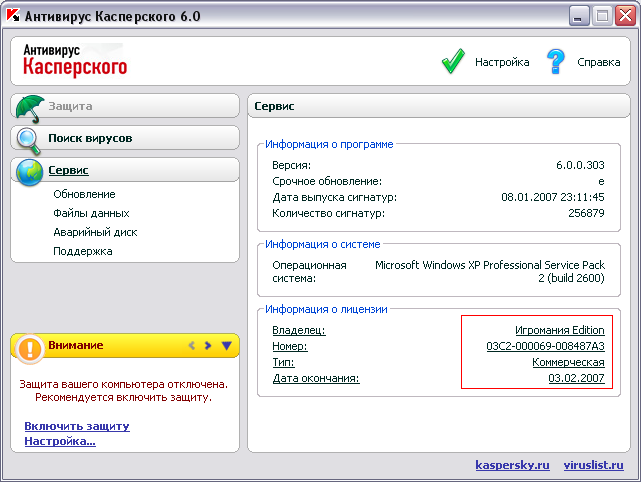Click the Включить защиту link
The height and width of the screenshot is (483, 643).
[77, 426]
